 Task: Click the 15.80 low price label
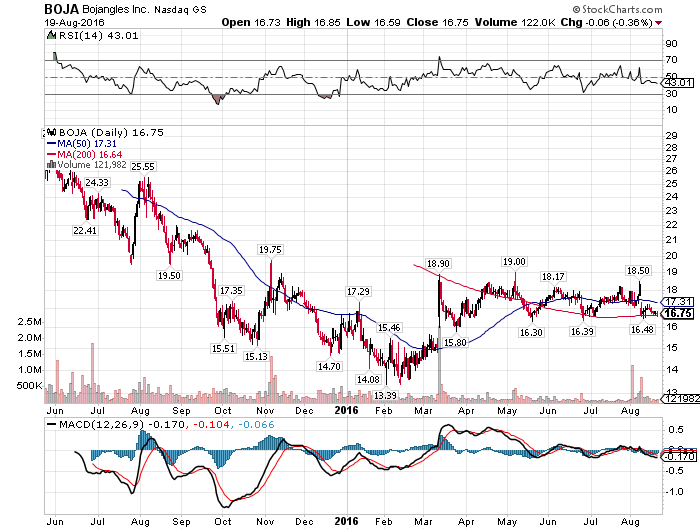tap(455, 342)
